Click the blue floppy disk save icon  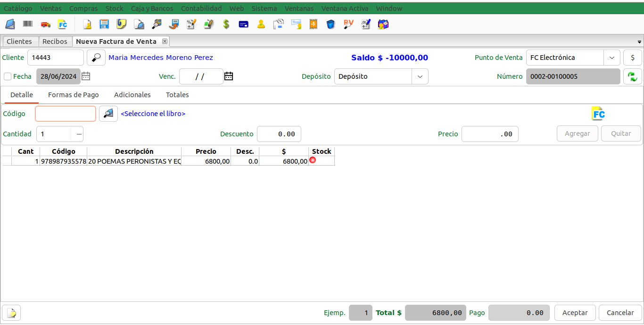(x=104, y=24)
